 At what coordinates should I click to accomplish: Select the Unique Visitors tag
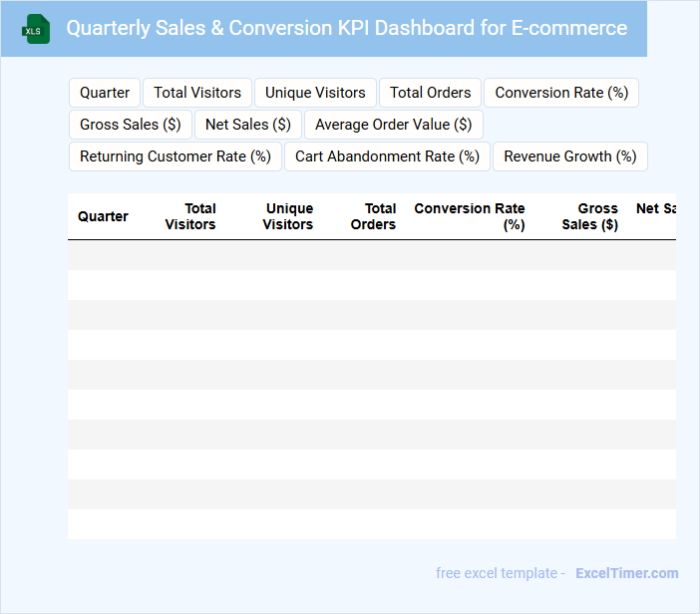(315, 93)
